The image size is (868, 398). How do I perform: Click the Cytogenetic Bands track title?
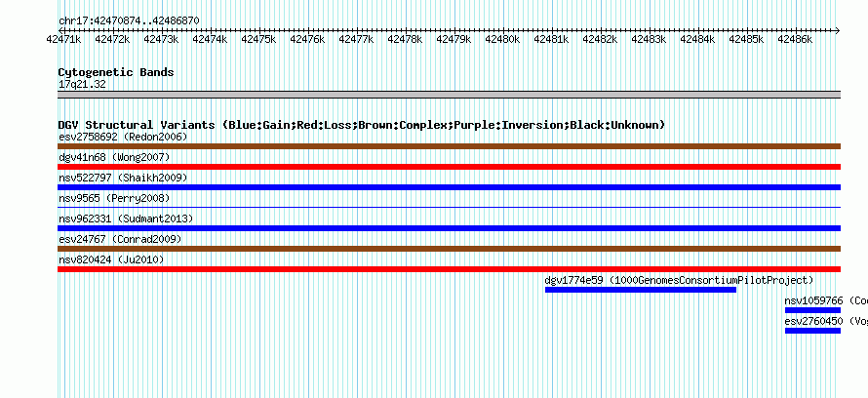coord(116,72)
